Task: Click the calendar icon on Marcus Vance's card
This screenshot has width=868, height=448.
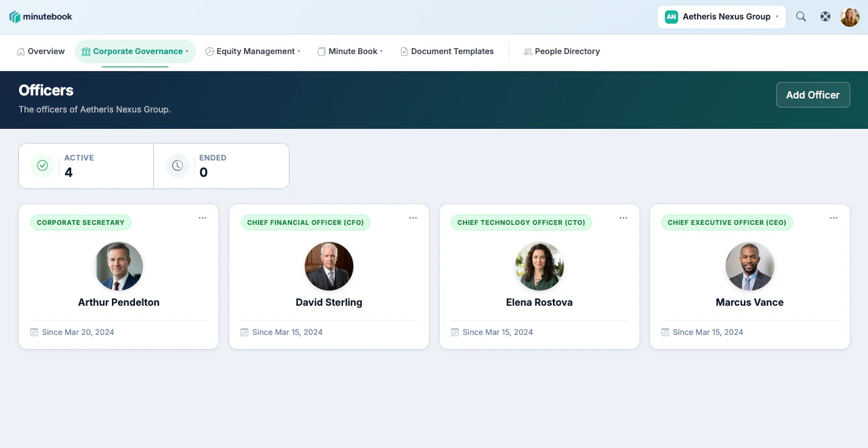Action: [665, 332]
